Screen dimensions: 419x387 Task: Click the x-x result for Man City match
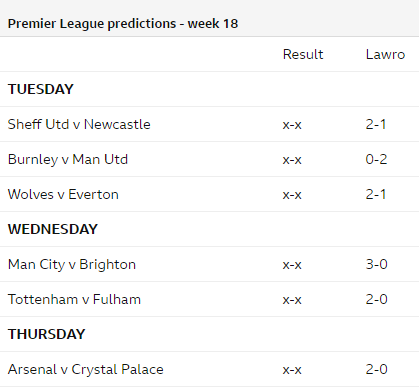[292, 265]
